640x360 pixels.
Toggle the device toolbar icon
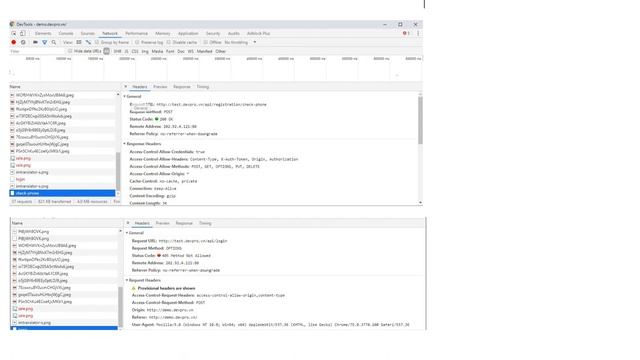[22, 33]
